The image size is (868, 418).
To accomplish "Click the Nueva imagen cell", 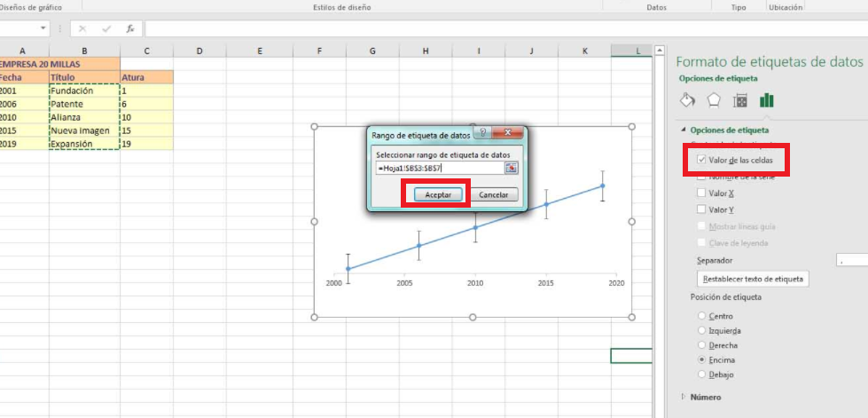I will pos(84,130).
